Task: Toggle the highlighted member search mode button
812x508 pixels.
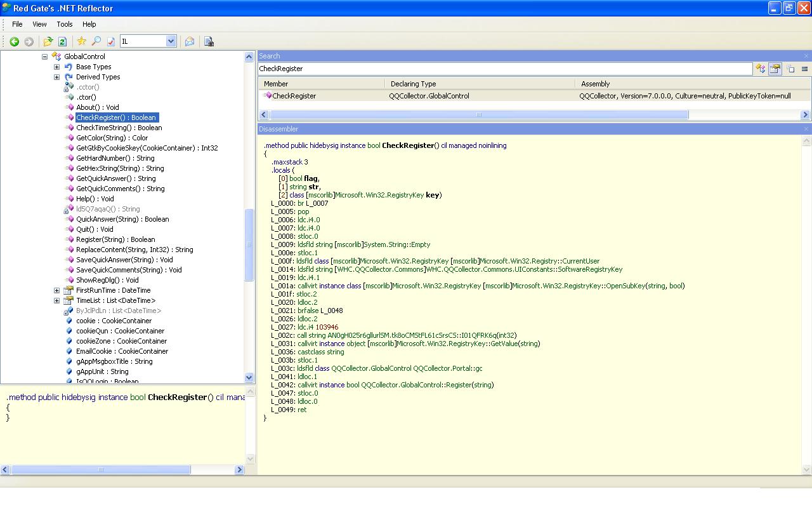Action: point(775,69)
